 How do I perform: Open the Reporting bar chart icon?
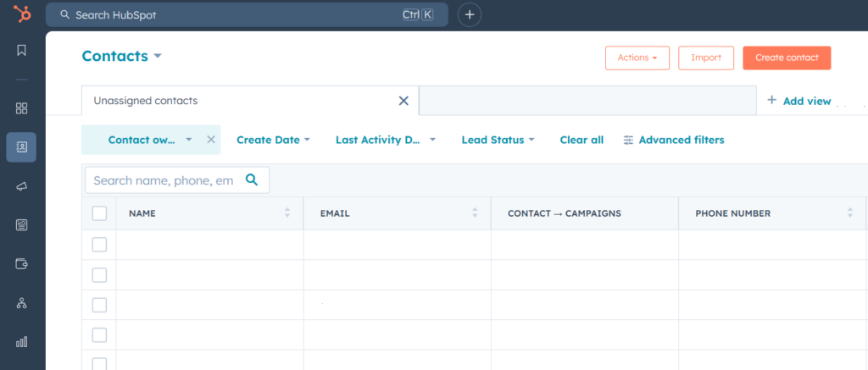click(22, 342)
